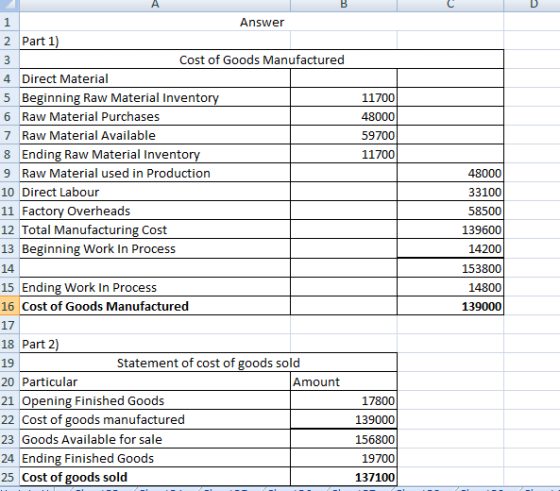Click the Direct Material cell
Image resolution: width=560 pixels, height=491 pixels.
pos(155,79)
